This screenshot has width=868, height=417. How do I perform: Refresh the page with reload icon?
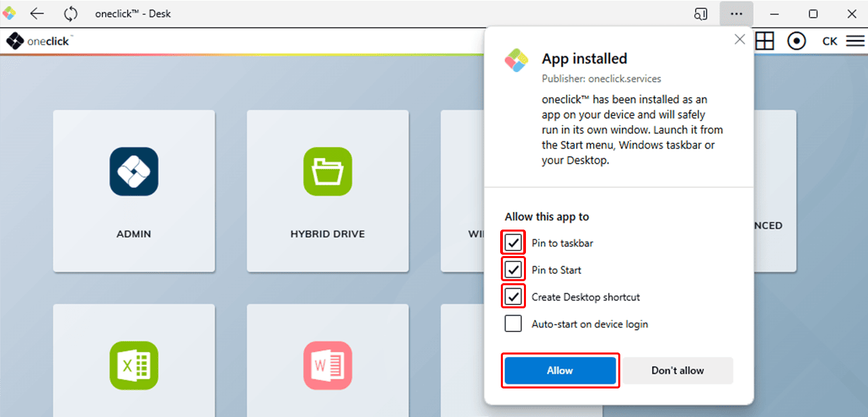(x=71, y=14)
